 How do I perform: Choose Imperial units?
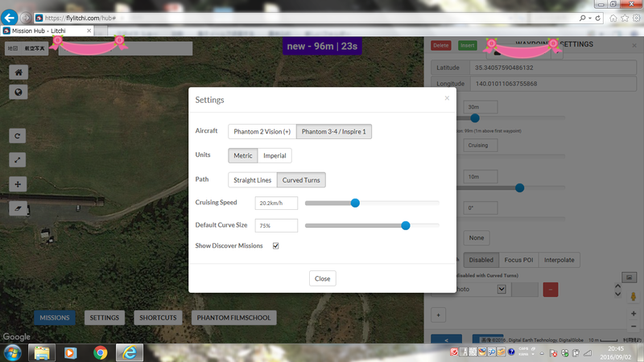point(275,155)
